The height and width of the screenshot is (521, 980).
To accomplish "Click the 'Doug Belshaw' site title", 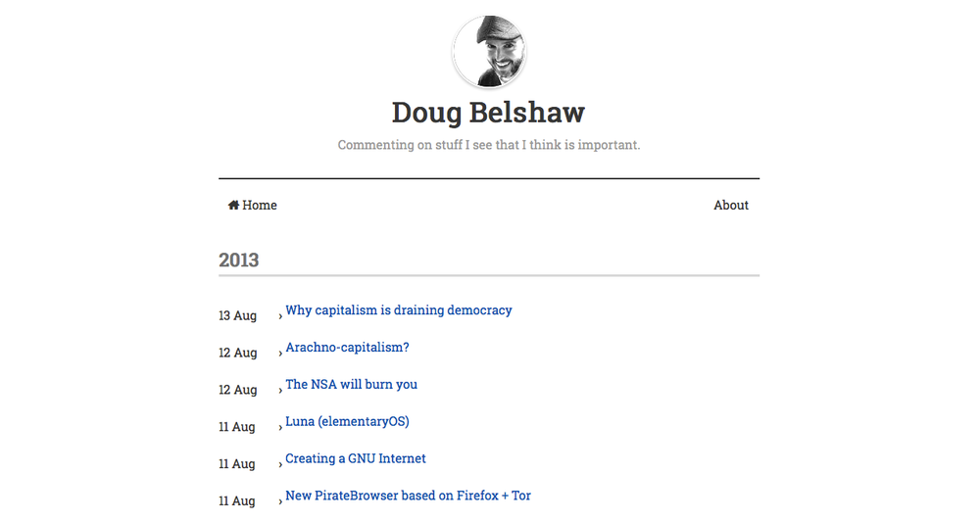I will pos(488,113).
